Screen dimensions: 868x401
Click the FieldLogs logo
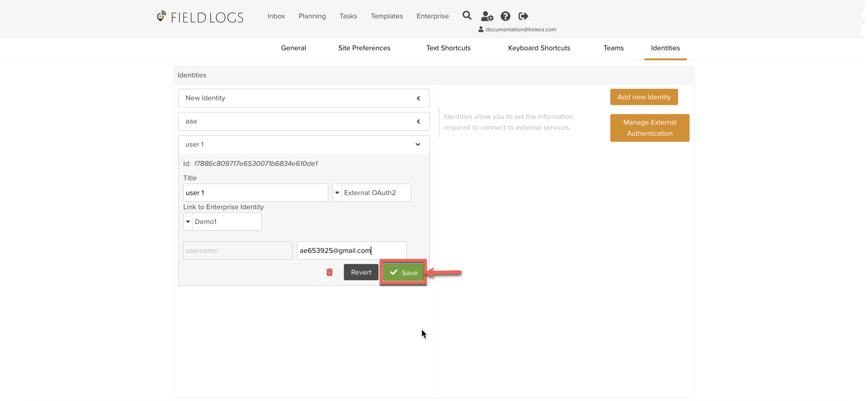[200, 17]
